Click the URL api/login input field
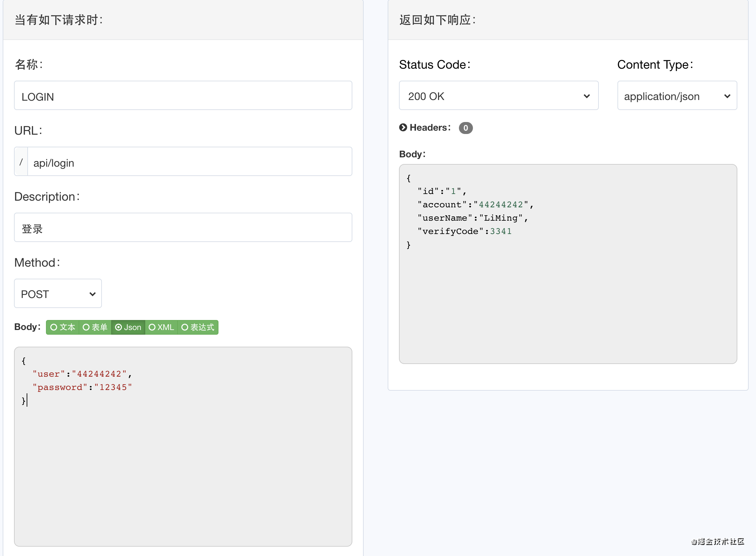 189,162
